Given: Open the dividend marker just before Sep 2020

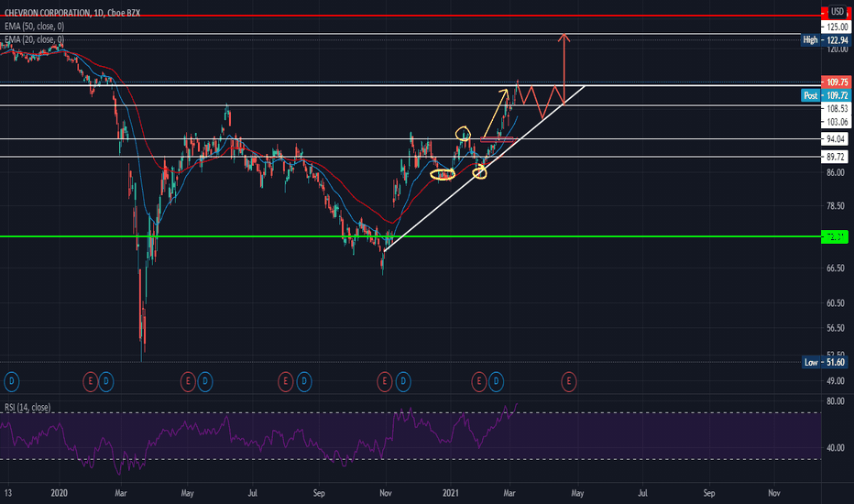Looking at the screenshot, I should tap(304, 381).
